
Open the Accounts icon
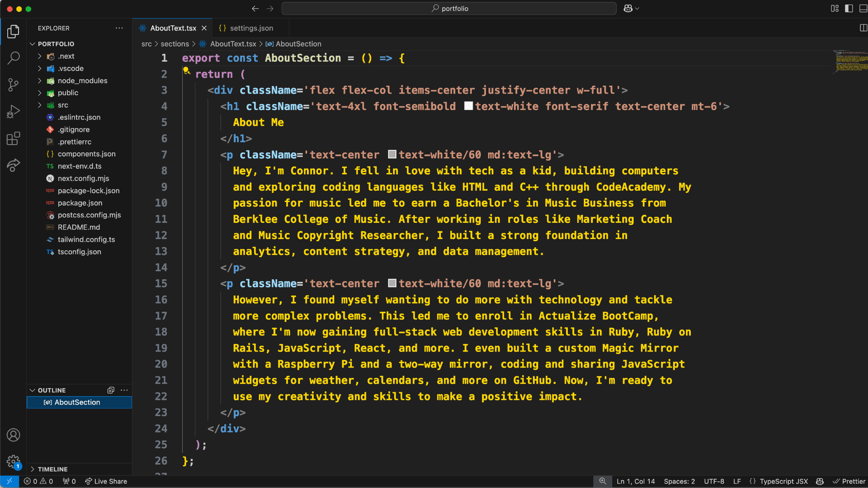coord(14,435)
